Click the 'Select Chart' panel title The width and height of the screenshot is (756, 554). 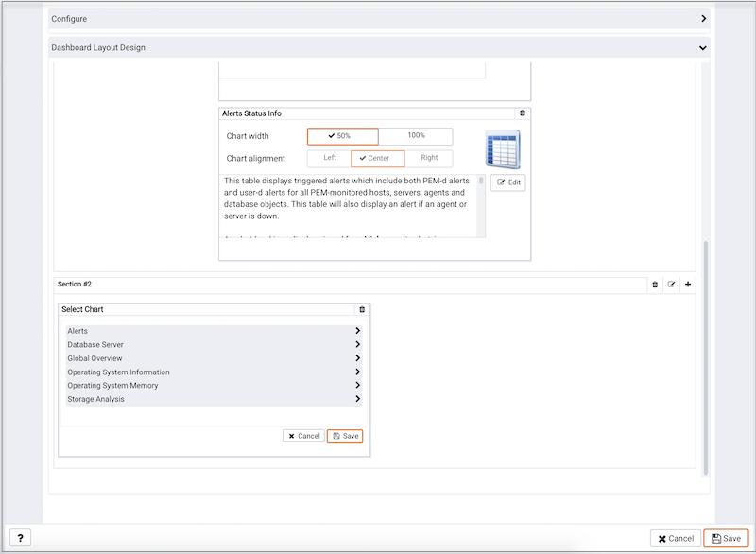point(82,309)
